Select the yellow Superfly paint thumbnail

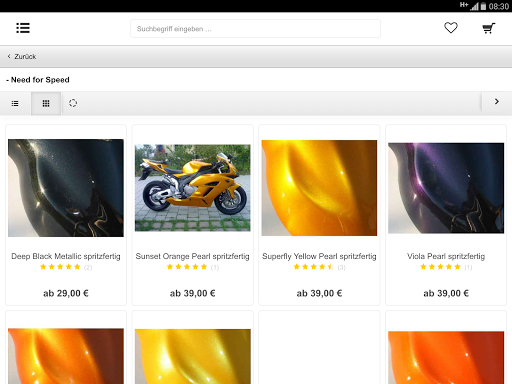pos(319,188)
